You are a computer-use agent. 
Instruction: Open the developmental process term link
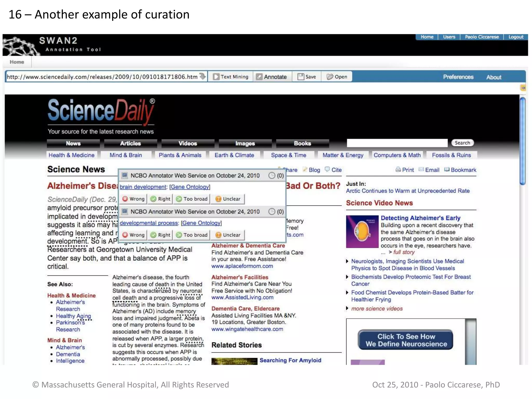coord(149,223)
